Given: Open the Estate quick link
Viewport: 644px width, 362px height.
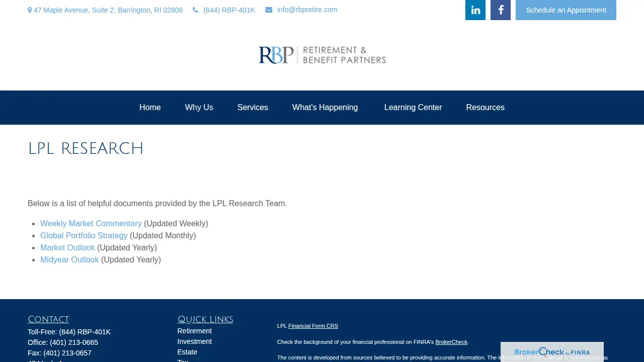Looking at the screenshot, I should coord(187,352).
